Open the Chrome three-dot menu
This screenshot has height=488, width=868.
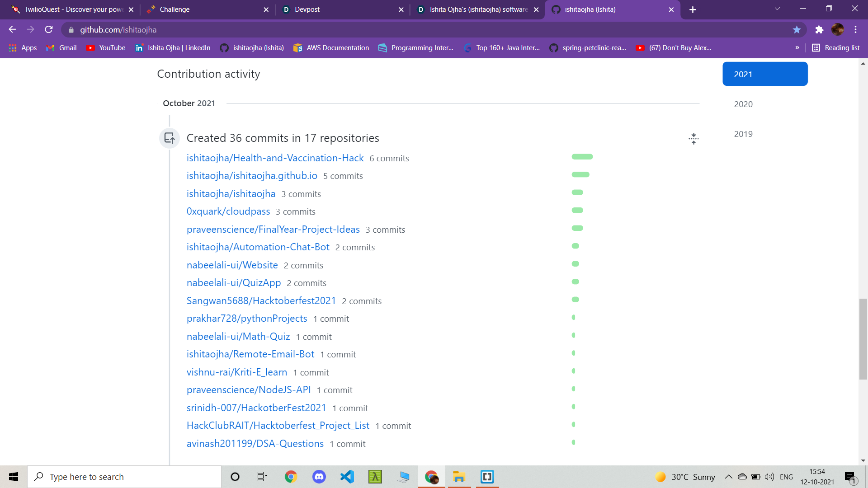[x=855, y=30]
